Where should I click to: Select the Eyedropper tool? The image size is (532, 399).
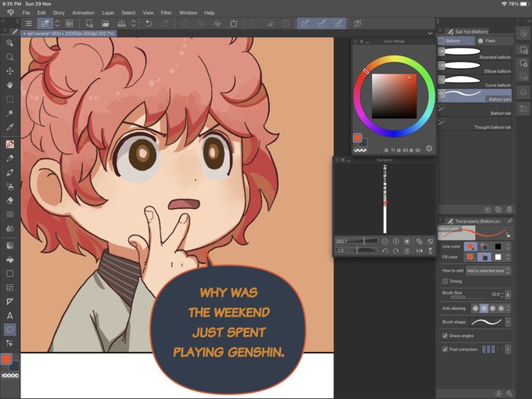click(x=10, y=128)
